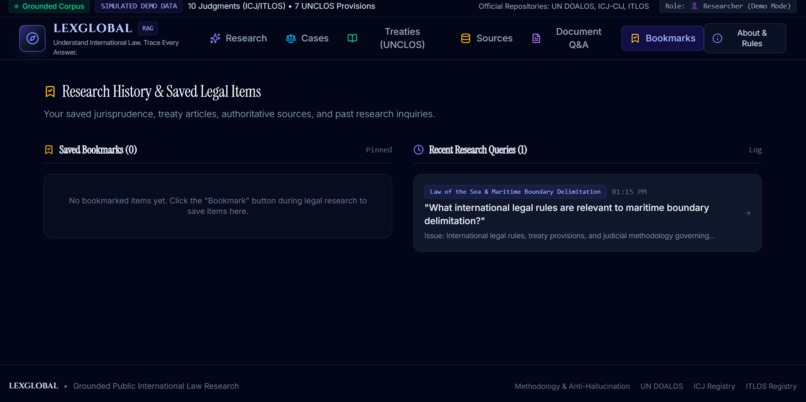Click the sparkle icon beside Research
Screen dimensions: 806x402
coord(215,38)
